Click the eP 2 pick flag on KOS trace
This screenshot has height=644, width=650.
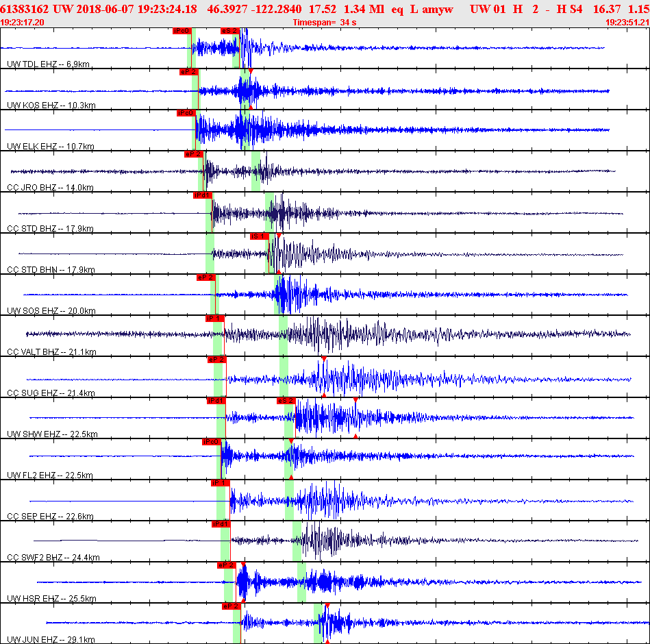point(188,72)
